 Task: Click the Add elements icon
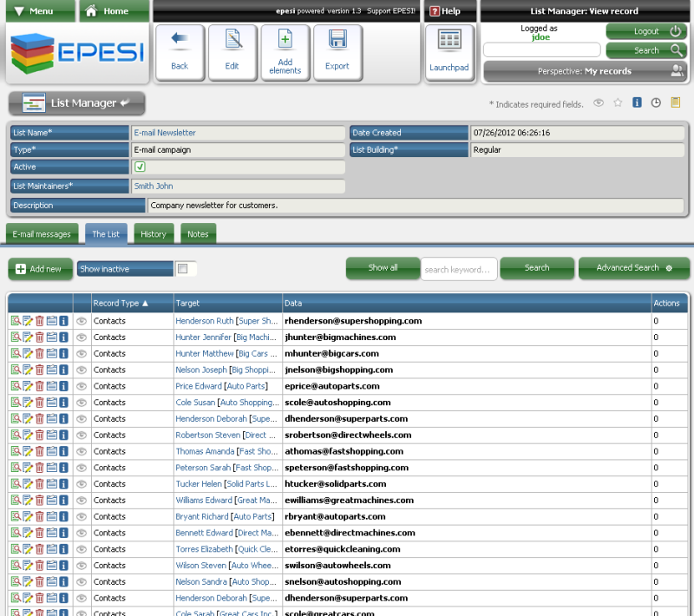coord(285,52)
